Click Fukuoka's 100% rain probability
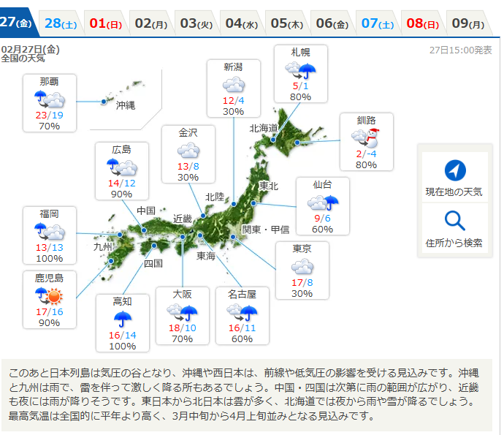This screenshot has height=435, width=504. tap(50, 258)
